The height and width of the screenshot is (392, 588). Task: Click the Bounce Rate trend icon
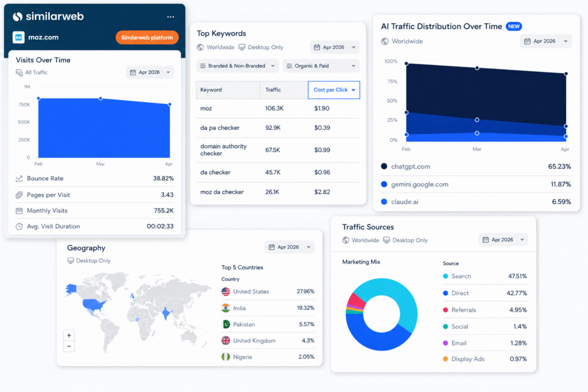pyautogui.click(x=19, y=178)
